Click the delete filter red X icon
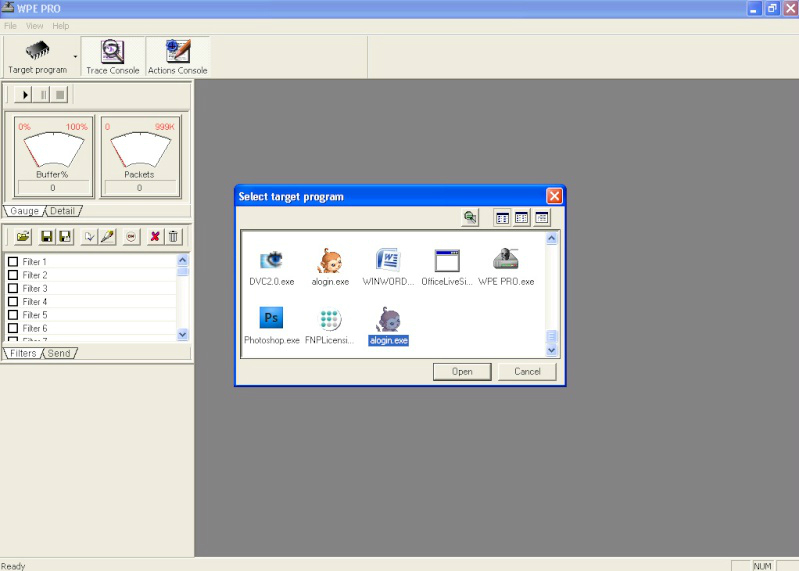 (155, 236)
